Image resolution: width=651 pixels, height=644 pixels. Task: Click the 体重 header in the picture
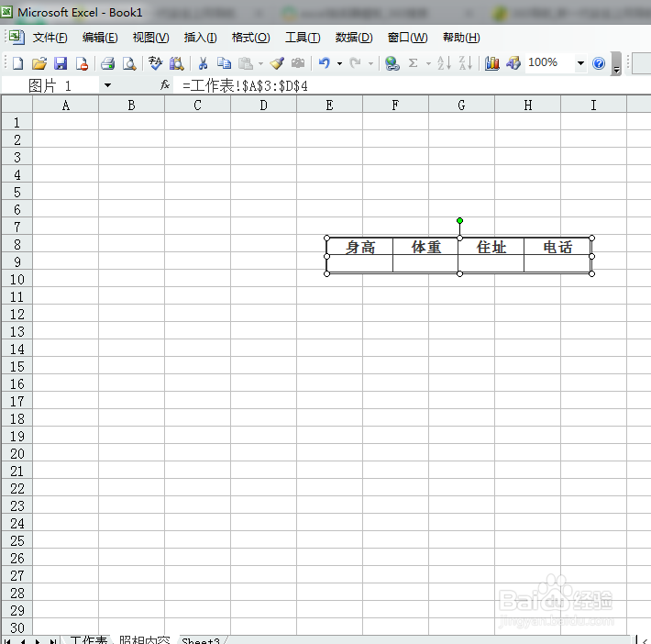[x=425, y=247]
